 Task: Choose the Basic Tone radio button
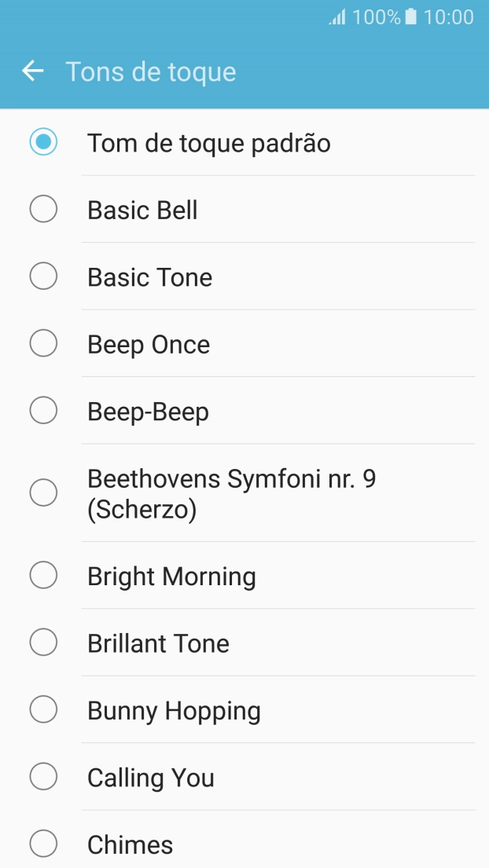[x=43, y=277]
